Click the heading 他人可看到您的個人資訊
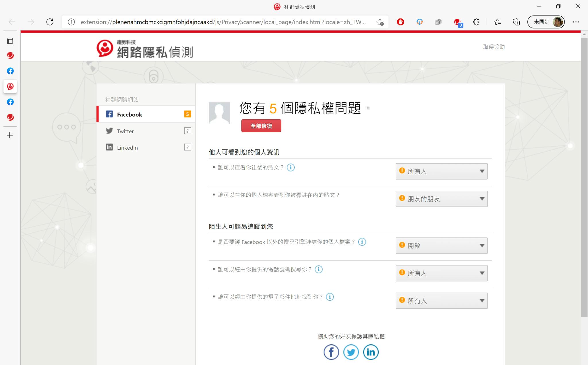Screen dimensions: 588x365 coord(244,152)
